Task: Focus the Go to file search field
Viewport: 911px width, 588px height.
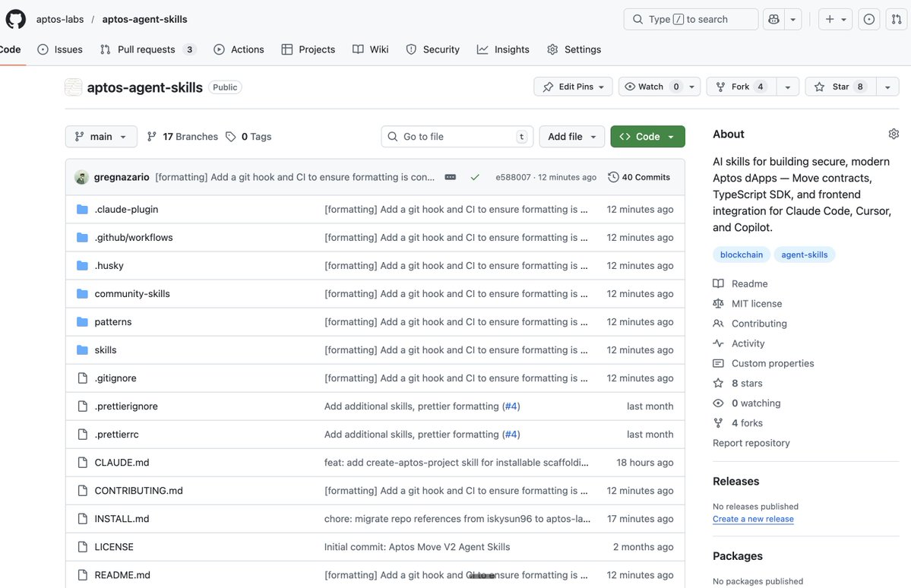Action: point(457,137)
